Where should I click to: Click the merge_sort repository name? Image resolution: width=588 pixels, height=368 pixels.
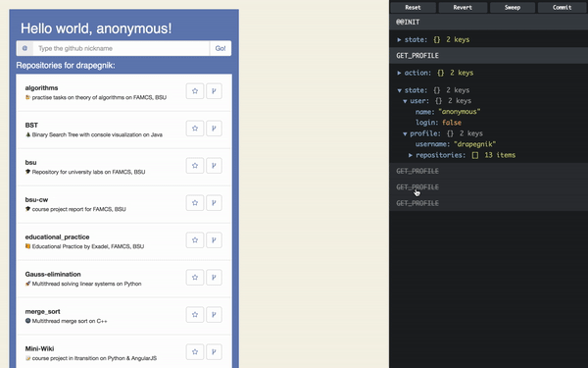43,312
